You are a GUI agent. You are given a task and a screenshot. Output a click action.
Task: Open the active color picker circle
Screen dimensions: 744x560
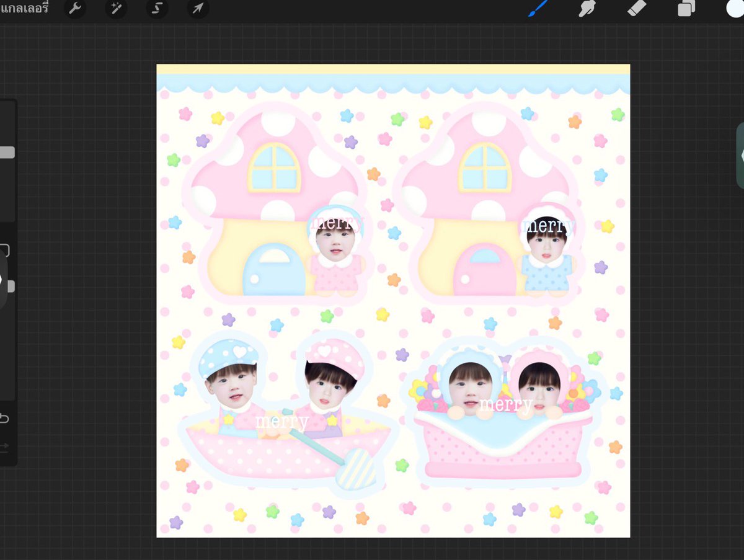pyautogui.click(x=736, y=7)
